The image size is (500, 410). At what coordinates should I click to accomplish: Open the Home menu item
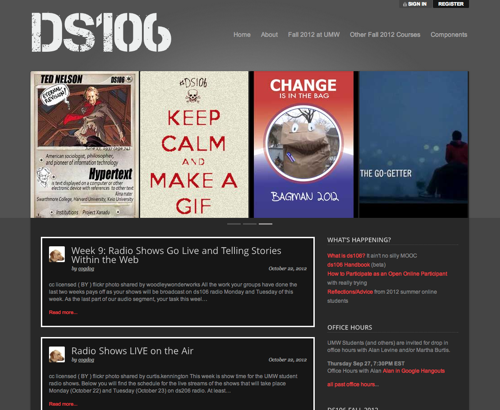242,35
